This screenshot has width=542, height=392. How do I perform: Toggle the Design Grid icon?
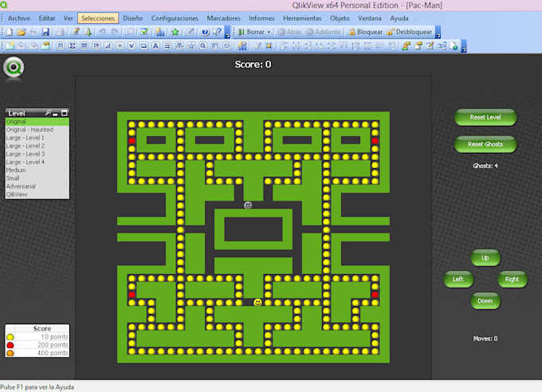click(x=269, y=45)
